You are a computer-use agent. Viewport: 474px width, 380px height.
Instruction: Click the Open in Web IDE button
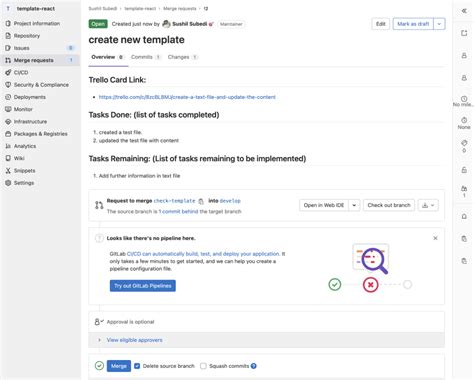(x=324, y=205)
